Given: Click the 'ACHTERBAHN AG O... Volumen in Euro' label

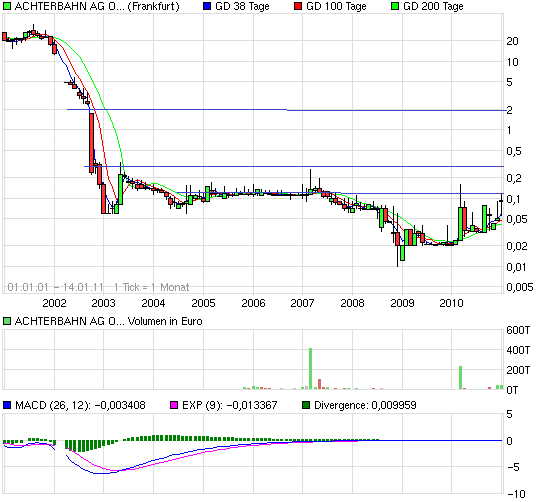Looking at the screenshot, I should click(108, 321).
